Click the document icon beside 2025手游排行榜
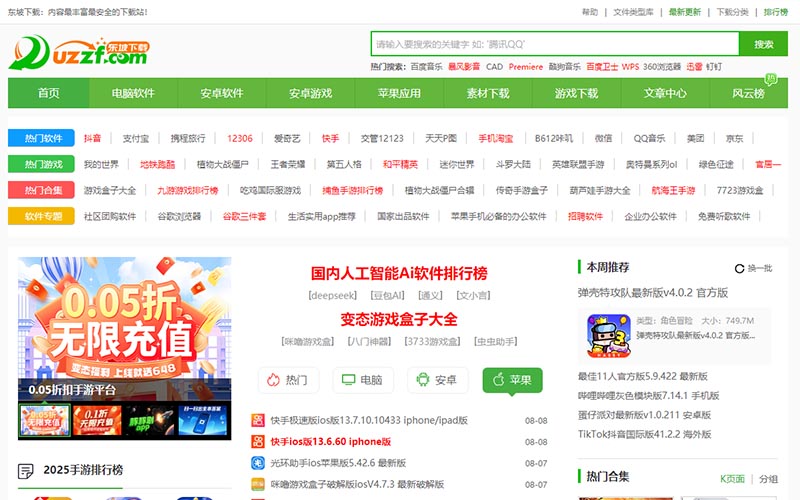 26,470
